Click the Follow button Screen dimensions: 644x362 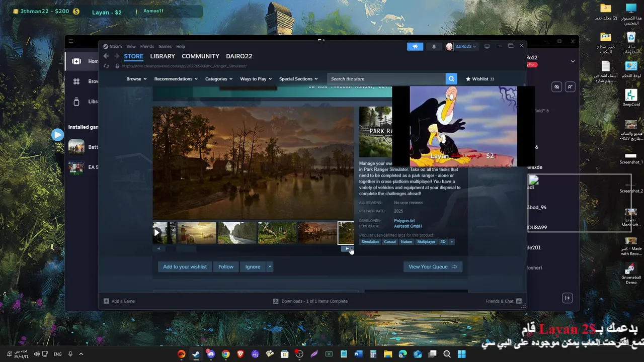[226, 267]
